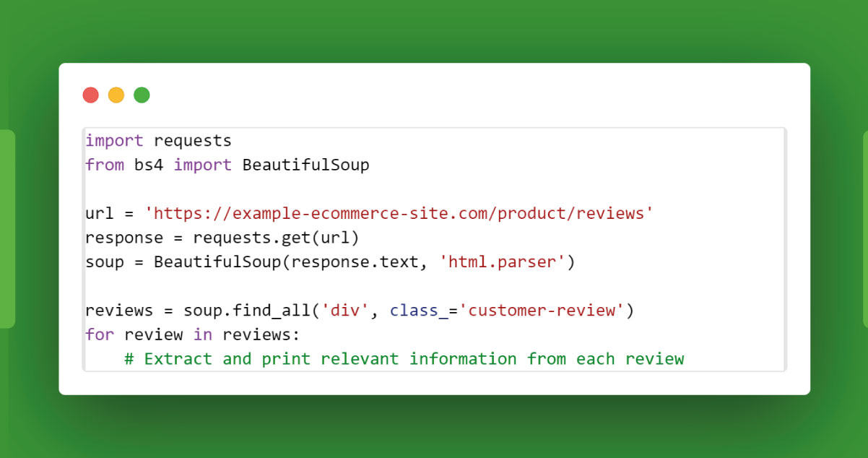
Task: Click the 'html.parser' string
Action: coord(502,262)
